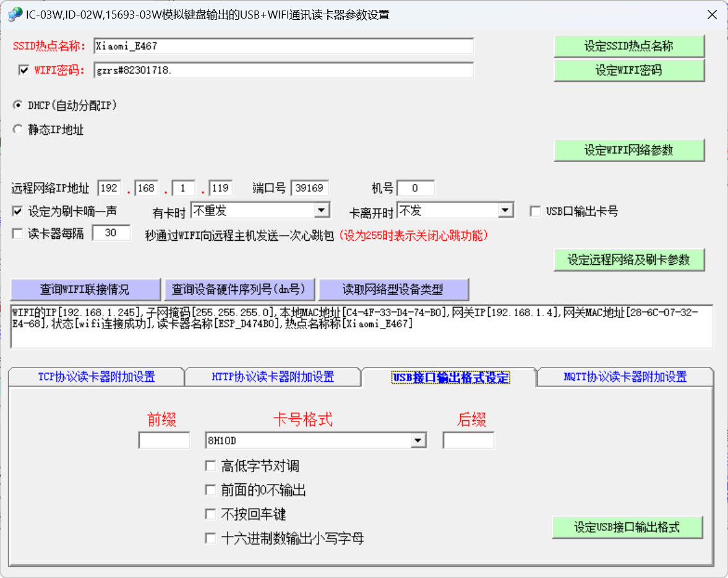Click the 端口号 input field
728x578 pixels.
pyautogui.click(x=310, y=188)
